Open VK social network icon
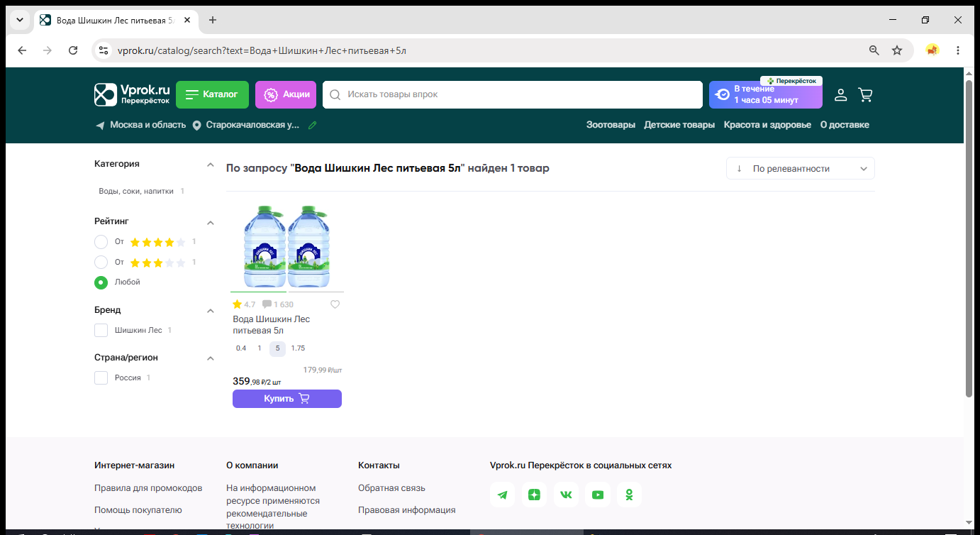This screenshot has height=535, width=980. (x=566, y=495)
